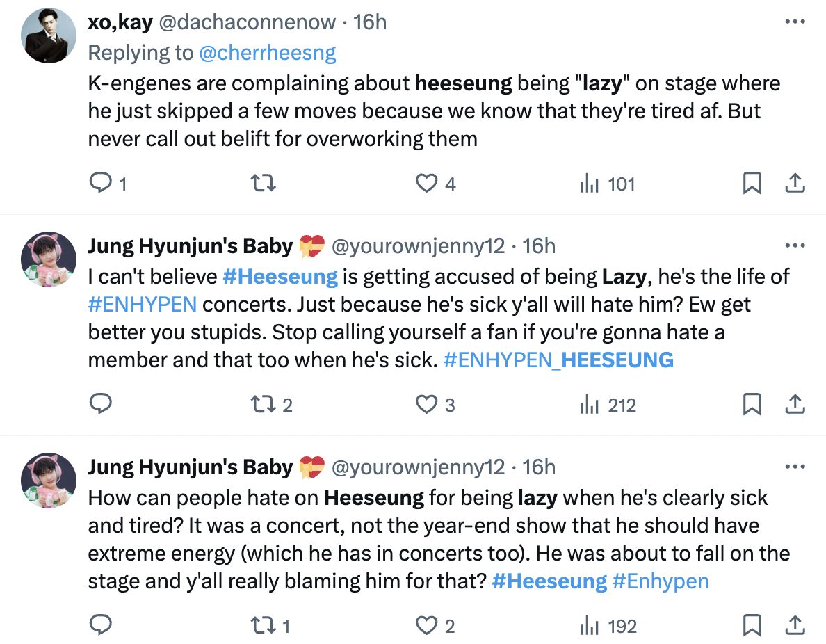The image size is (826, 644).
Task: Reply to xo,kay's tweet about K-engenes
Action: click(102, 184)
